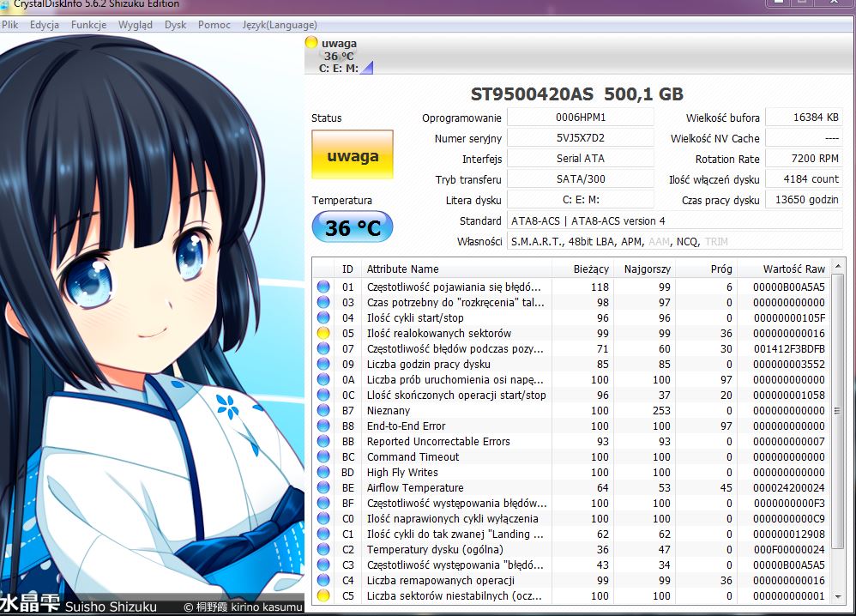Open the Dysk menu
Image resolution: width=856 pixels, height=616 pixels.
pos(175,25)
